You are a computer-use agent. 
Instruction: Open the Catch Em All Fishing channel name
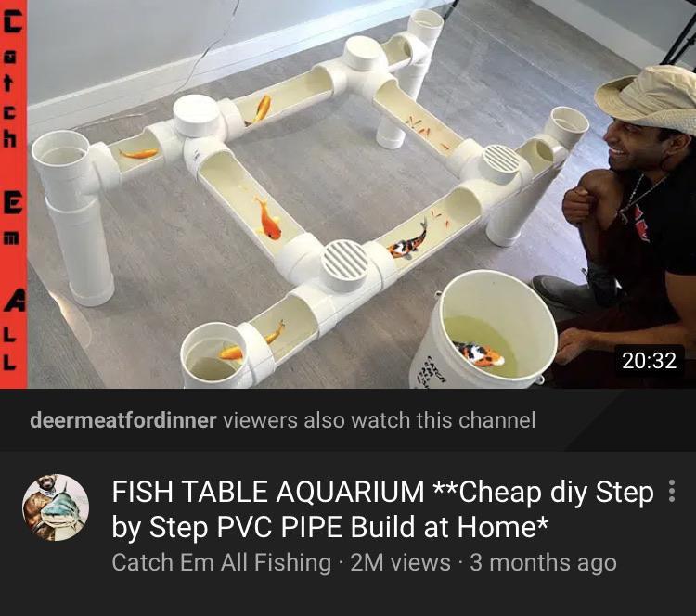tap(222, 562)
